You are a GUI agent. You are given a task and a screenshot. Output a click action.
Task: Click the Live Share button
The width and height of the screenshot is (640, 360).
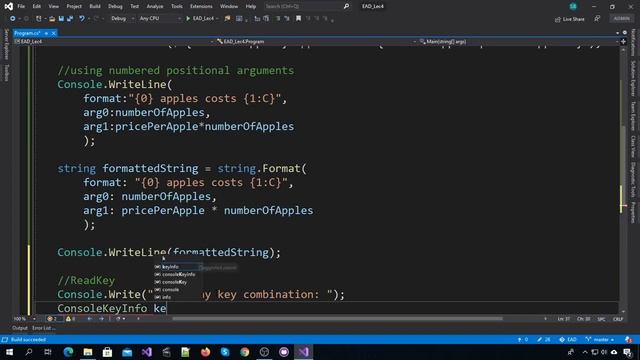(570, 19)
